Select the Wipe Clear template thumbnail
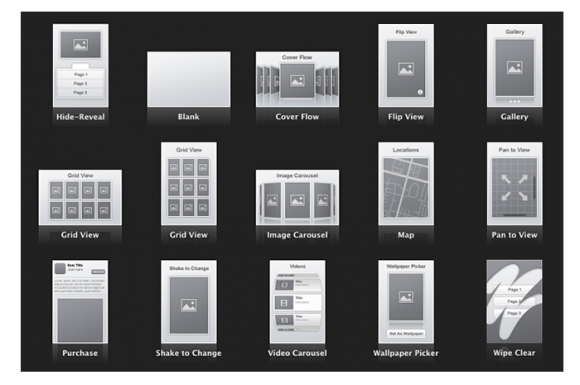 click(x=515, y=302)
